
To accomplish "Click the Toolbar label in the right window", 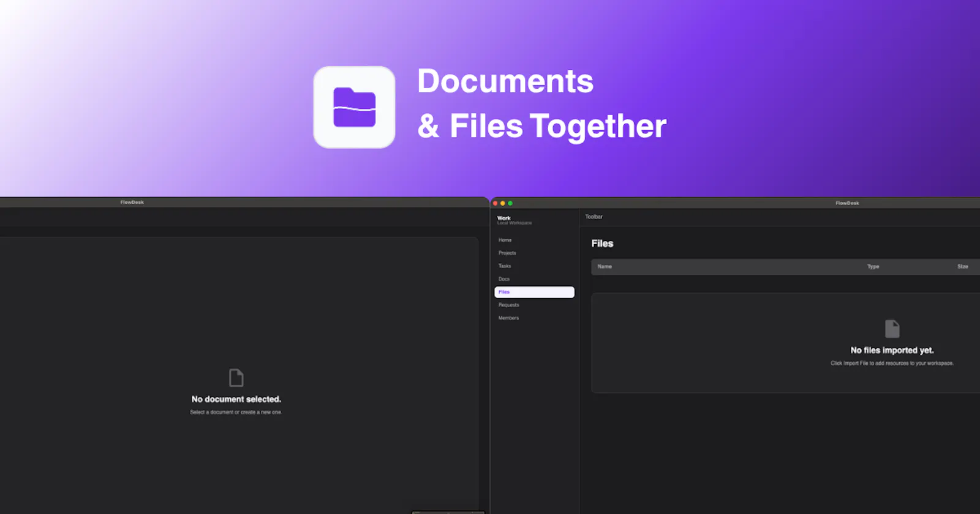I will point(594,217).
